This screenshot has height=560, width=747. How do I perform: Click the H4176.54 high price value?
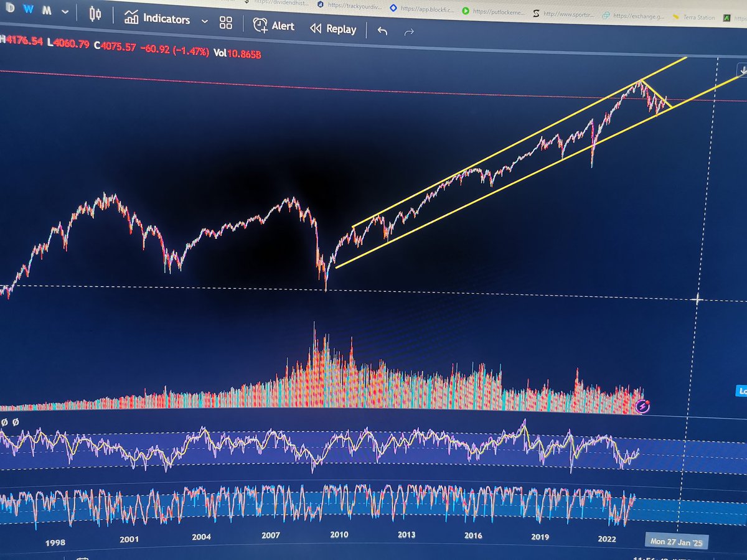[x=21, y=41]
